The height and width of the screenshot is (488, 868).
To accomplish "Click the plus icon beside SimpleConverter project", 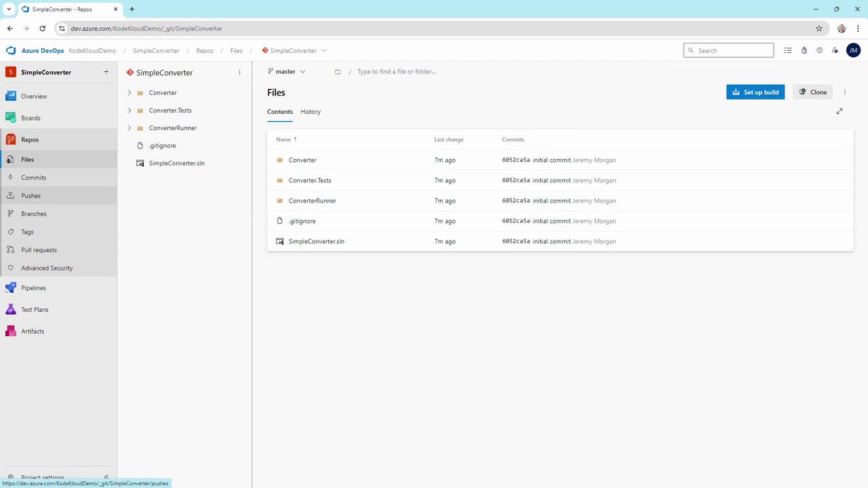I will coord(106,72).
